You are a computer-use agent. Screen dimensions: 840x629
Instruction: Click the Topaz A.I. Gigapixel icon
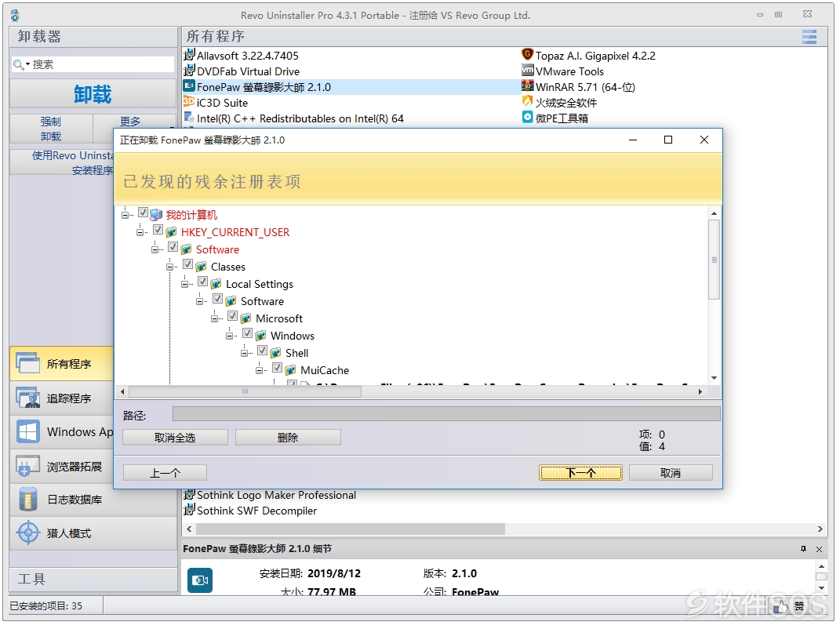[x=528, y=55]
